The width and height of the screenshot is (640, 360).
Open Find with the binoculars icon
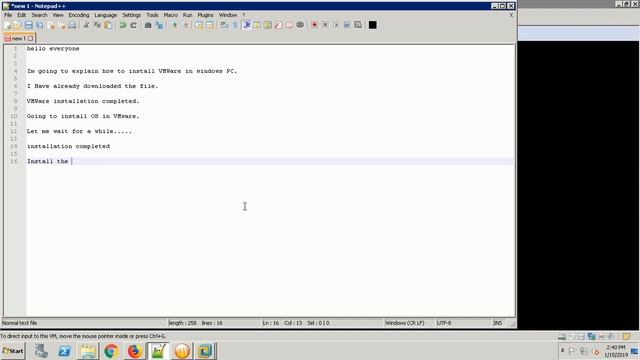[x=148, y=25]
